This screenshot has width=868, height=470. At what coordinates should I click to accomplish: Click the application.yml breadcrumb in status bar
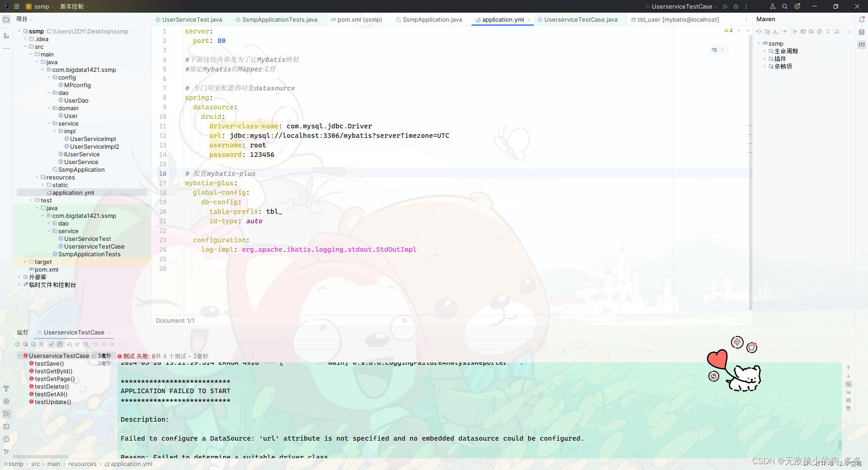click(132, 464)
